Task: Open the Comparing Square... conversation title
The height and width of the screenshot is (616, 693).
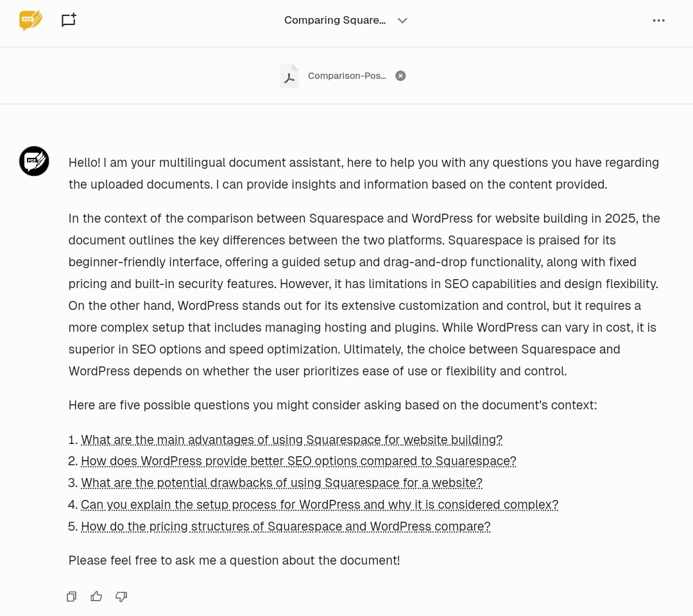Action: pos(335,21)
